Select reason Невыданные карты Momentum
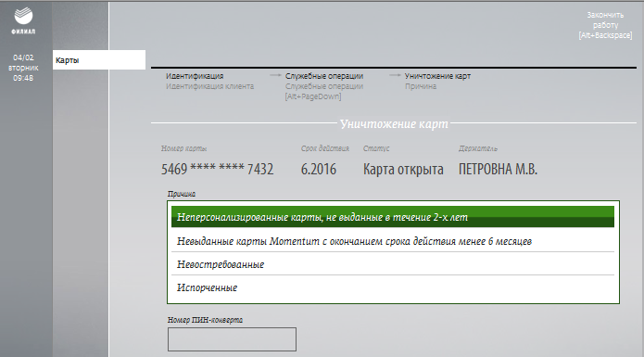Viewport: 644px width, 357px height. [x=393, y=241]
